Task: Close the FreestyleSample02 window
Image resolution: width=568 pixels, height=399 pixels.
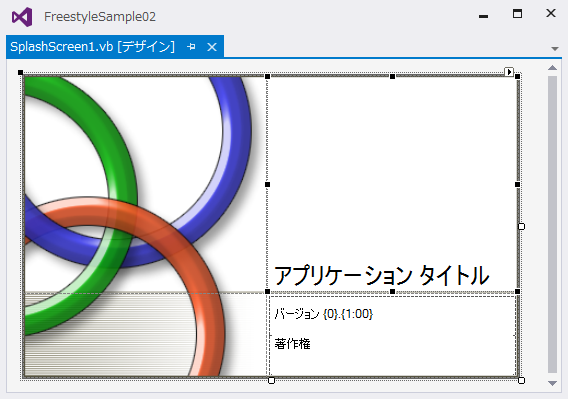Action: (x=551, y=13)
